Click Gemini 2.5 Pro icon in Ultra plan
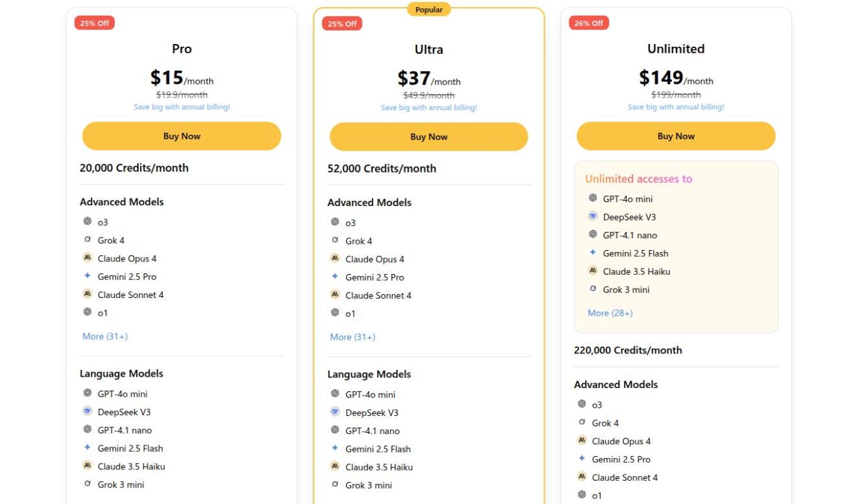858x504 pixels. pos(335,277)
